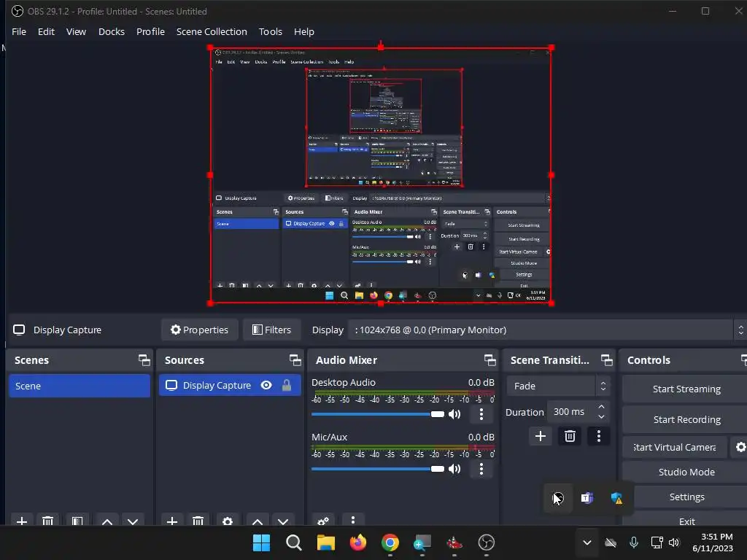
Task: Open Windows Start menu
Action: [x=261, y=542]
